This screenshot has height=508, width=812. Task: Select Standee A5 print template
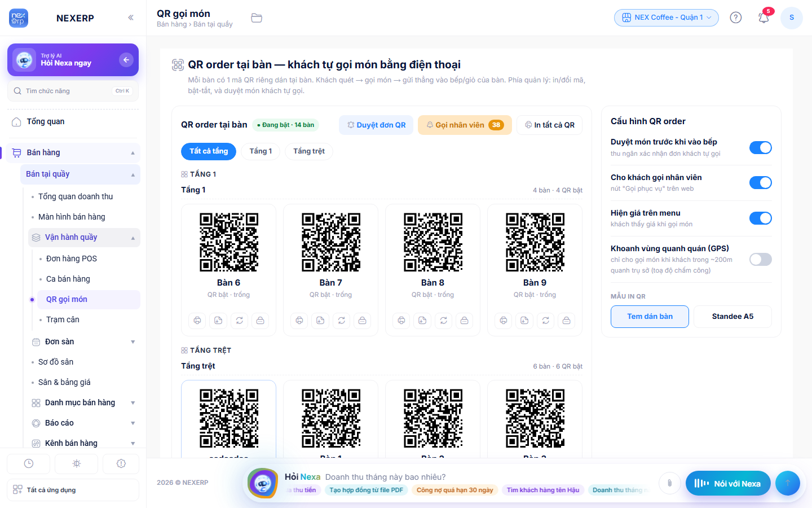click(732, 317)
